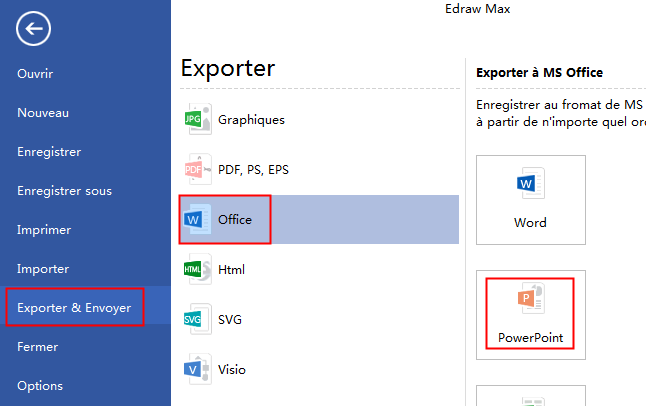Select Nouveau in the sidebar

click(x=43, y=113)
